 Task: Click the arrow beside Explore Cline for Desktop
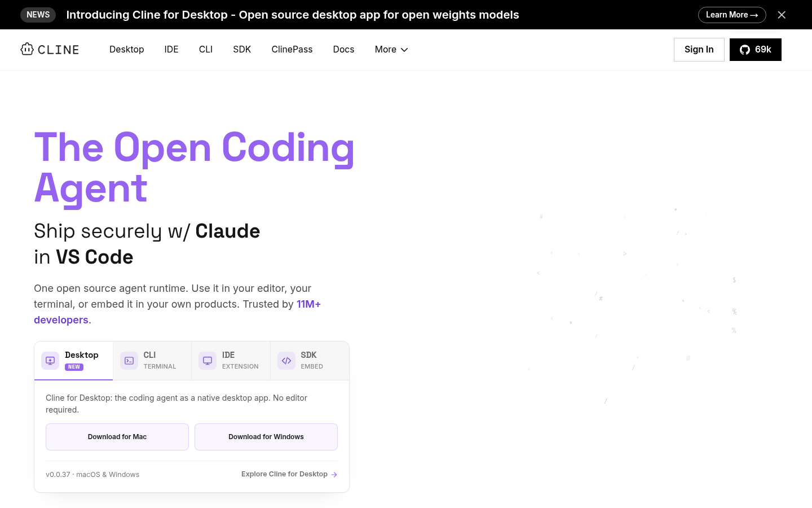point(334,475)
